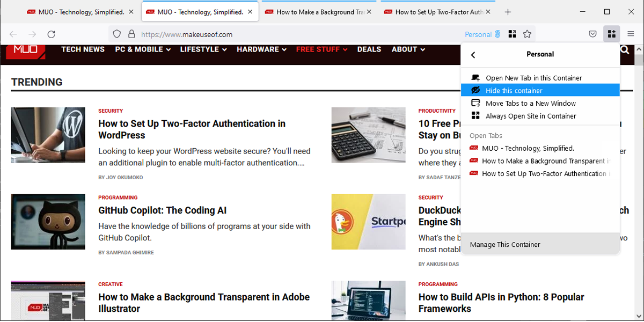Reload the current page

[x=52, y=34]
